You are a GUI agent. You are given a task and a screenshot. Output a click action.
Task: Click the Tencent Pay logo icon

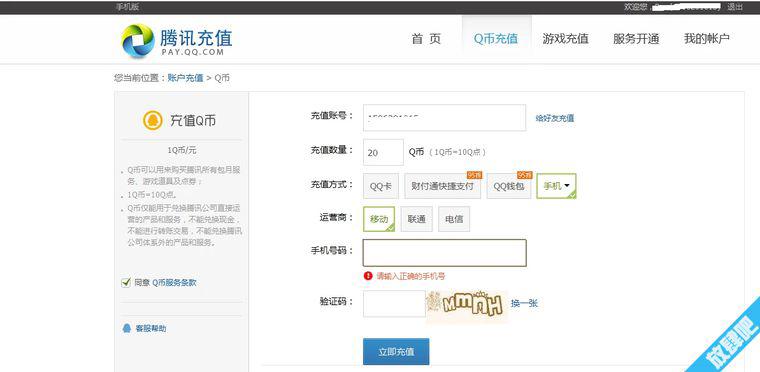pos(138,41)
